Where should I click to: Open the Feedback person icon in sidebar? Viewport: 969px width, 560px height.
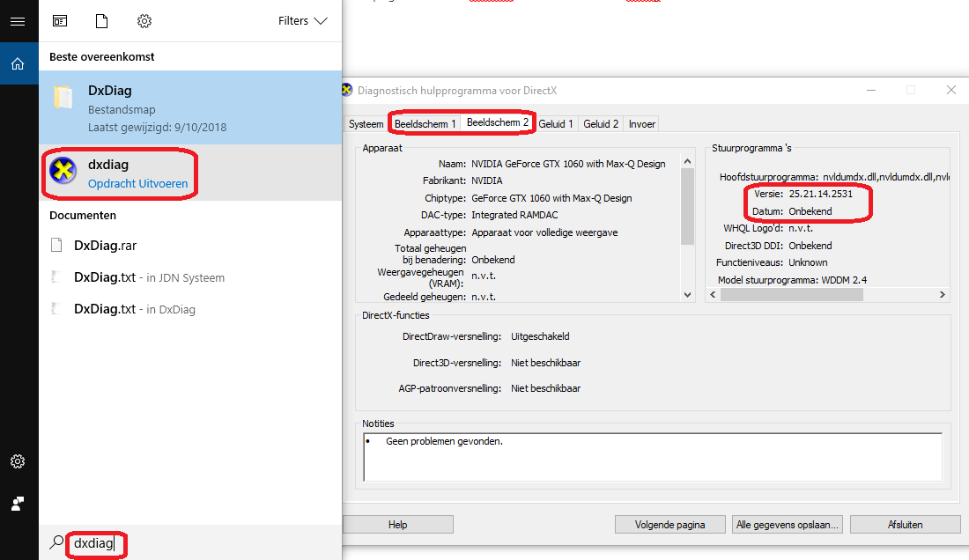(x=18, y=504)
